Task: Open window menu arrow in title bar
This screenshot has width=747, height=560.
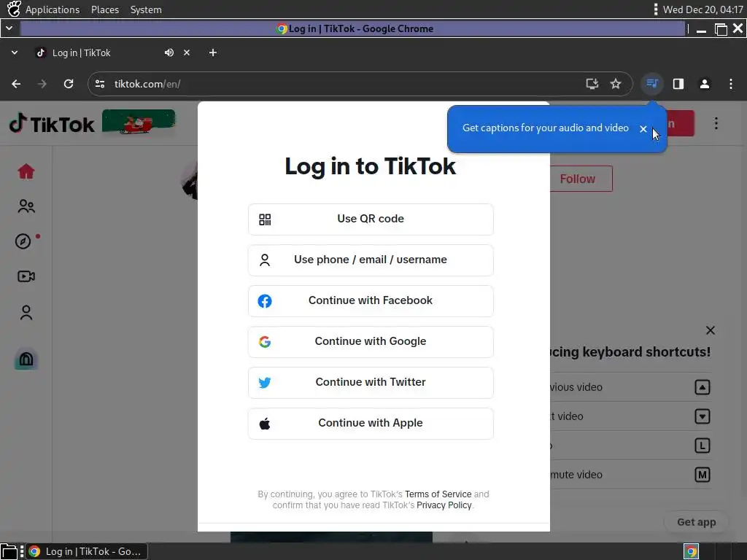Action: coord(9,28)
